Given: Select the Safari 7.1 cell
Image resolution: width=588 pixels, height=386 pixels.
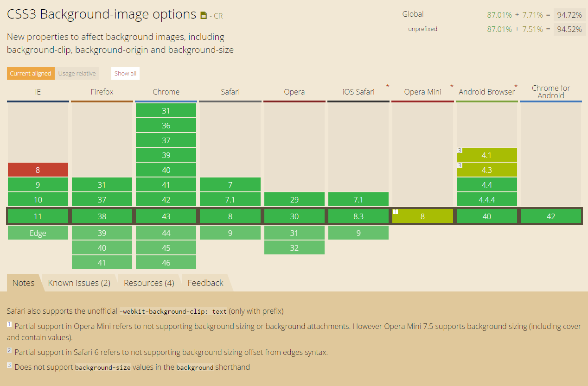Looking at the screenshot, I should click(x=230, y=200).
